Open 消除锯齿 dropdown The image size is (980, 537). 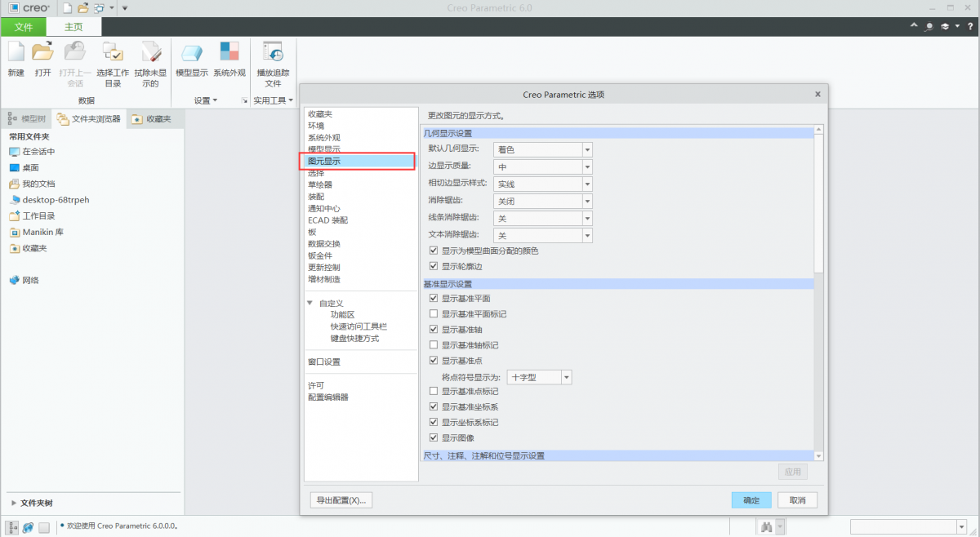tap(543, 202)
